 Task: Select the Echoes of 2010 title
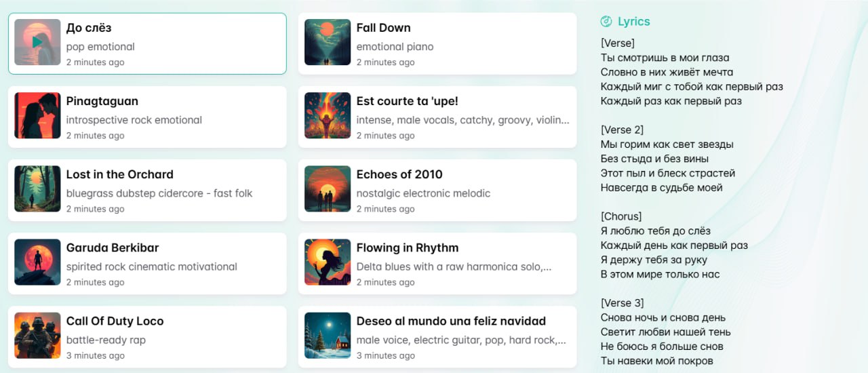(x=399, y=174)
